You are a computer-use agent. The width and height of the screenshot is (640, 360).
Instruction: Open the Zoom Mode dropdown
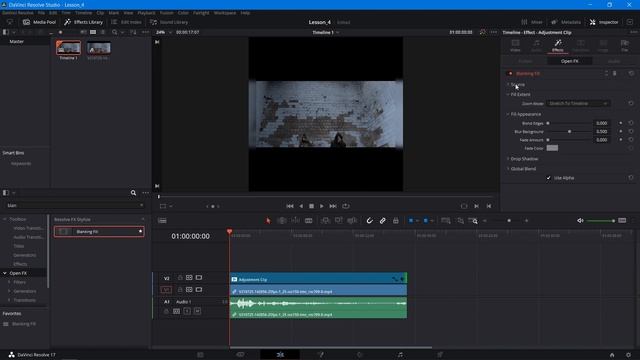pyautogui.click(x=578, y=104)
